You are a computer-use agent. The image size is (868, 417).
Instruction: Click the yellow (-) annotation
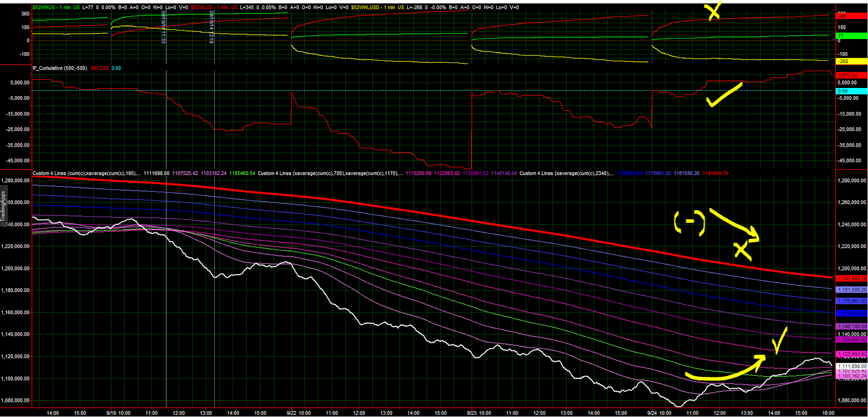pos(690,223)
